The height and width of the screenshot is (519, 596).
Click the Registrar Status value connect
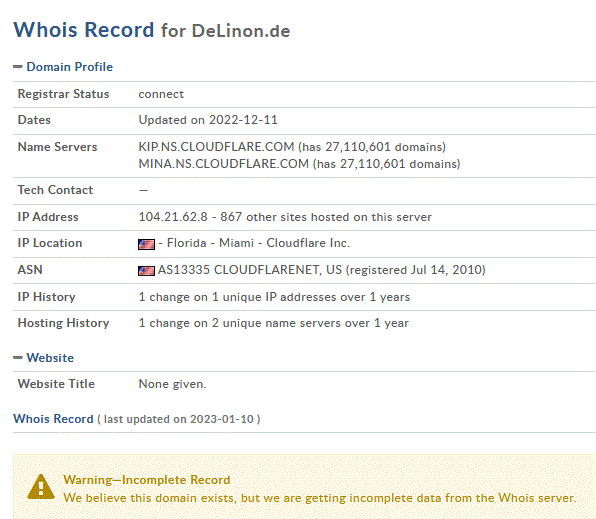point(161,94)
